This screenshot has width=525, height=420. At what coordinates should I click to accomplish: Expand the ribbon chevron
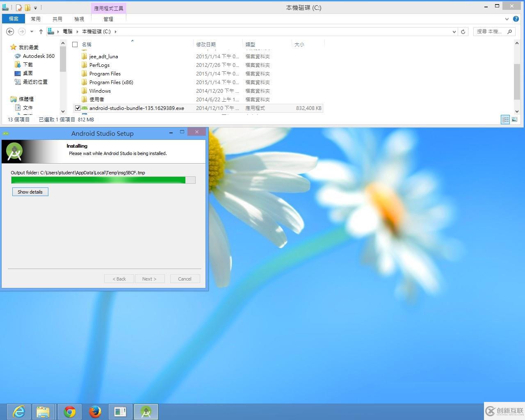coord(507,19)
